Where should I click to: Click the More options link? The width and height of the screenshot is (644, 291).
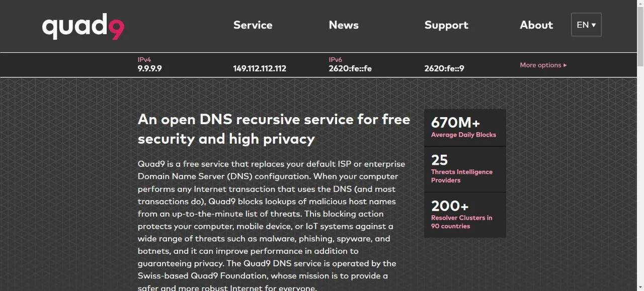pos(543,65)
